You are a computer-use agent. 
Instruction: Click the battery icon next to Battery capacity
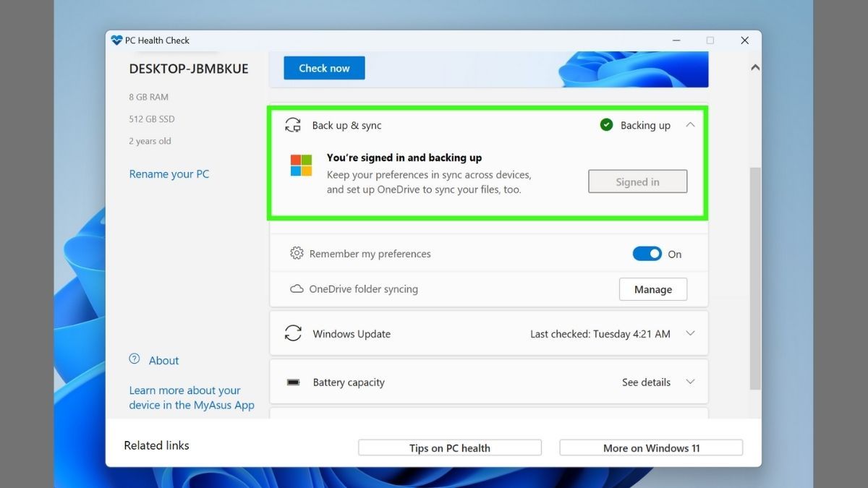click(x=293, y=382)
